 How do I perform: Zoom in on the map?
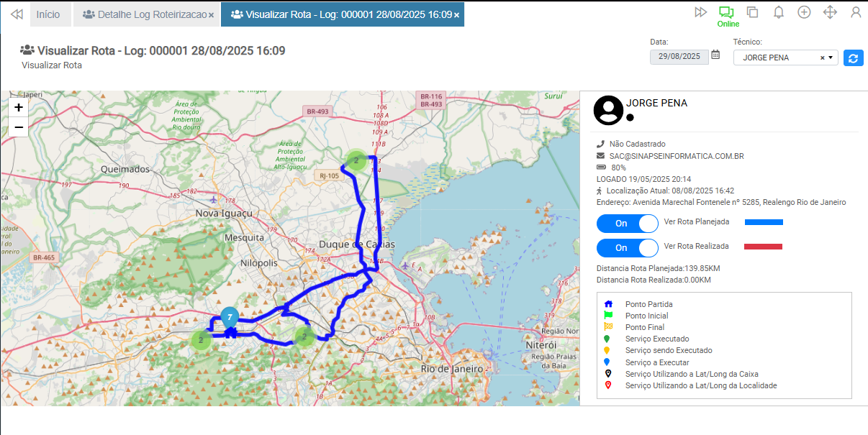coord(19,107)
